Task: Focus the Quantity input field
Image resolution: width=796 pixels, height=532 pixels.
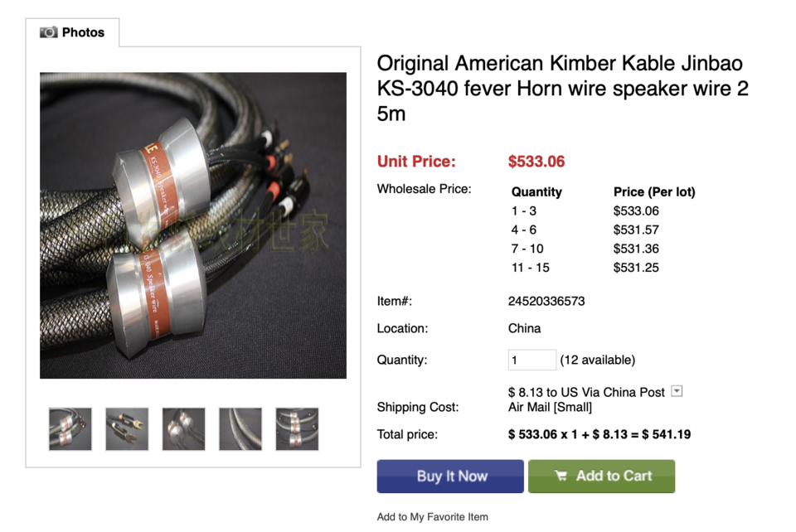Action: 532,360
